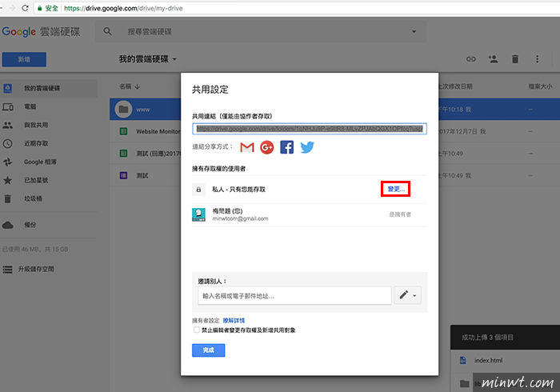Click the search magnifier icon

[x=107, y=31]
